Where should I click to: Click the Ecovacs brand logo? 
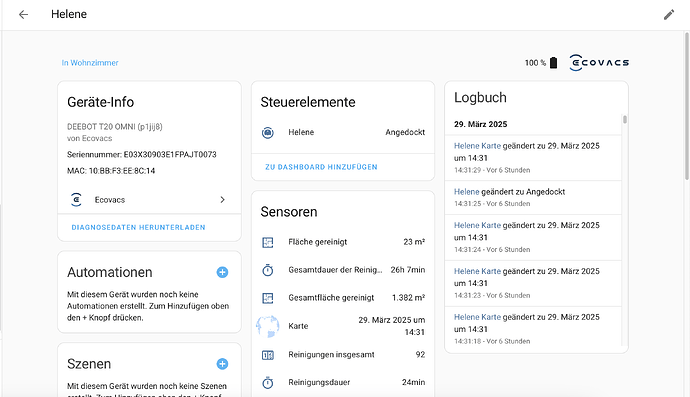coord(599,63)
